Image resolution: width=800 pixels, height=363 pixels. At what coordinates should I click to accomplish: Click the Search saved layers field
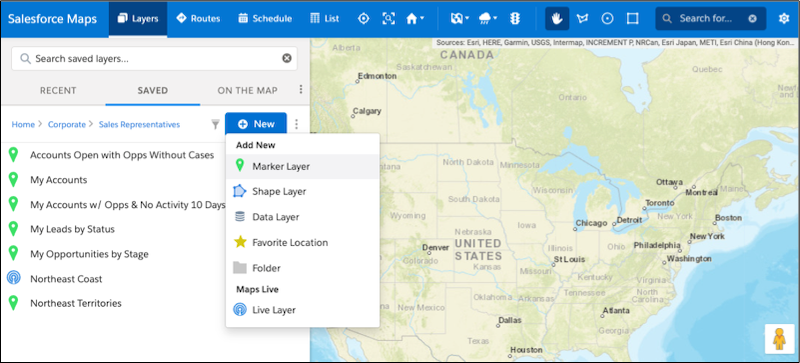154,59
